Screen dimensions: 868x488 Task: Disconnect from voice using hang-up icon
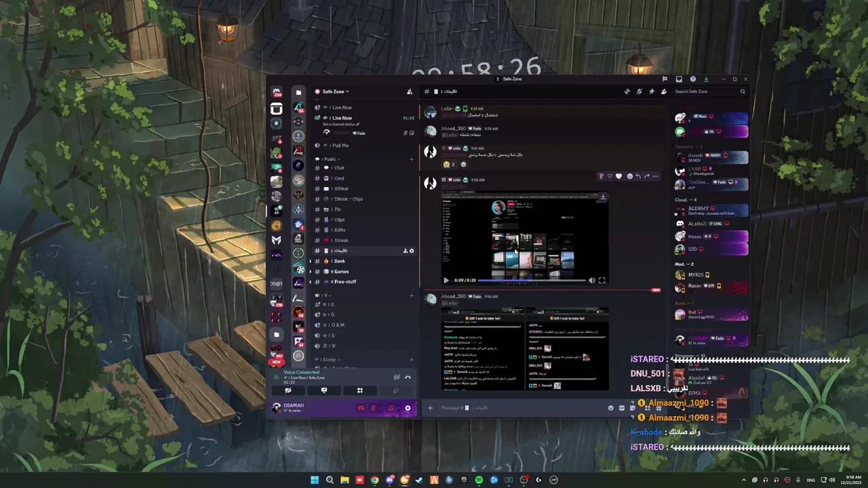click(408, 377)
